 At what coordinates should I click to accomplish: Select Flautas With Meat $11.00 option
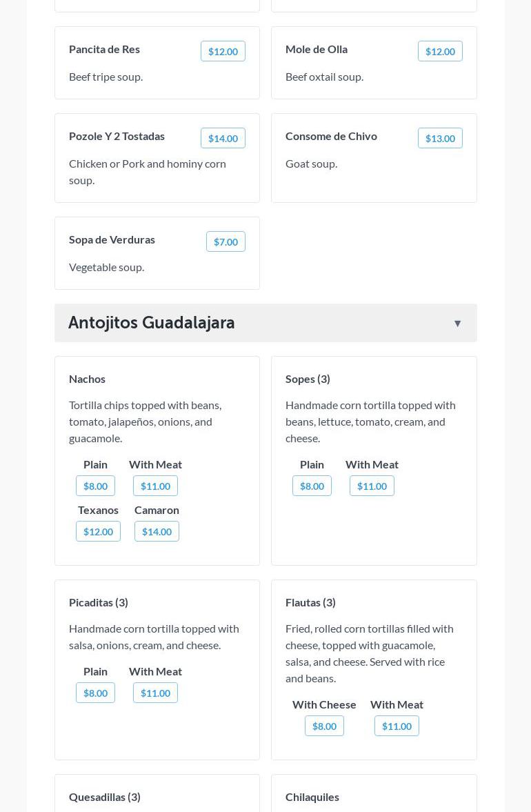[x=397, y=726]
